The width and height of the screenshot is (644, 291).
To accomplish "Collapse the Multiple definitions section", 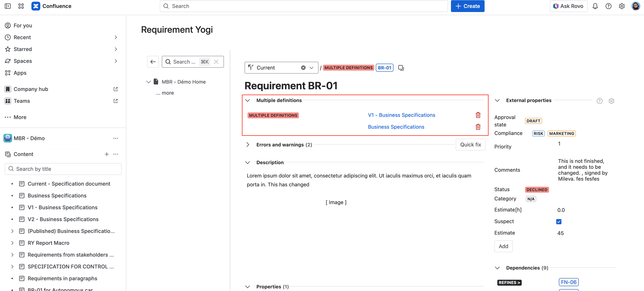I will pos(248,100).
